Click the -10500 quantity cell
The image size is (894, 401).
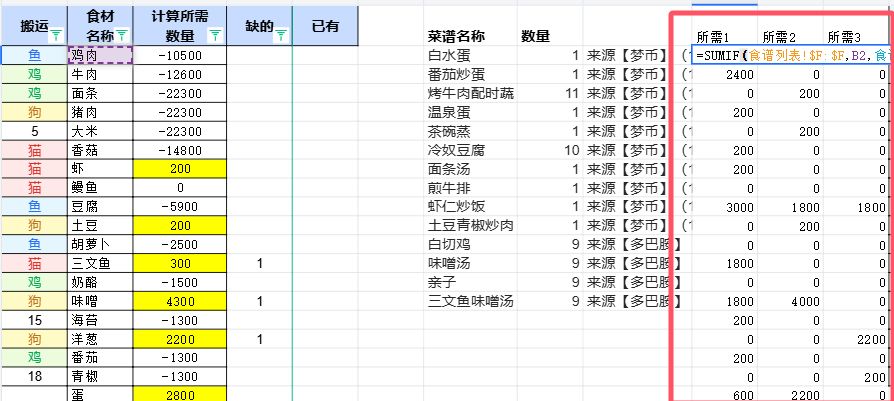coord(180,55)
